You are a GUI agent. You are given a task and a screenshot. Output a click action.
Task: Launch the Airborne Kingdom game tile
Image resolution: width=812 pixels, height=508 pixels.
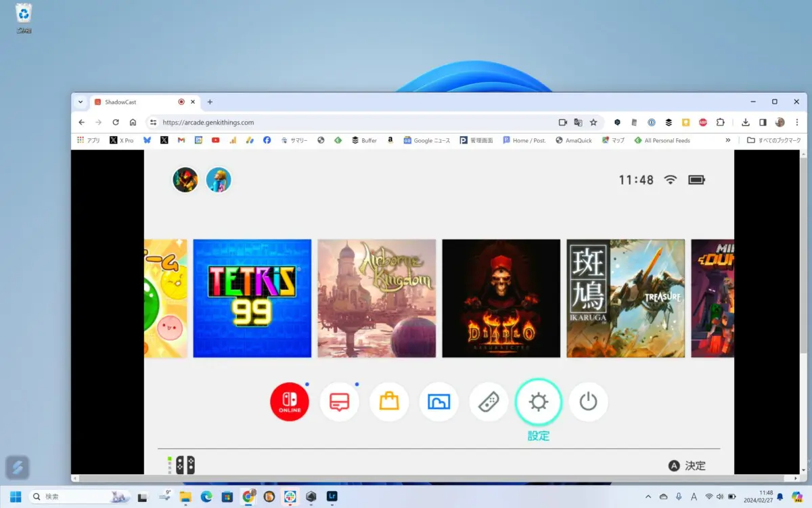coord(377,298)
